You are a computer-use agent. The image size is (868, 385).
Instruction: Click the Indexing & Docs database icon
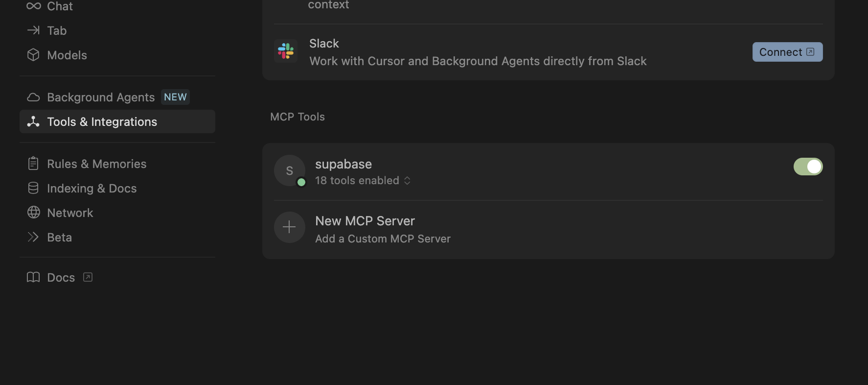click(33, 188)
